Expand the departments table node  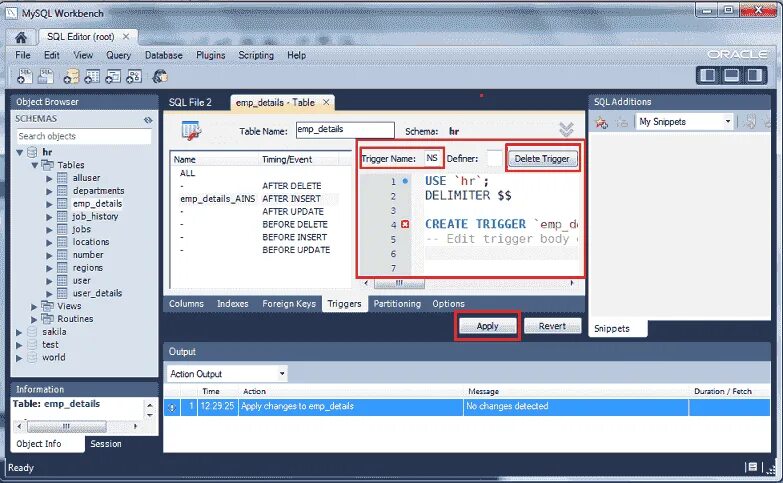click(49, 191)
